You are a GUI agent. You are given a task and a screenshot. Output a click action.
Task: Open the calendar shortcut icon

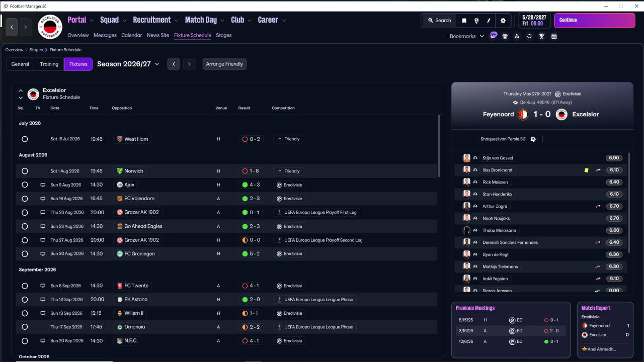point(554,36)
